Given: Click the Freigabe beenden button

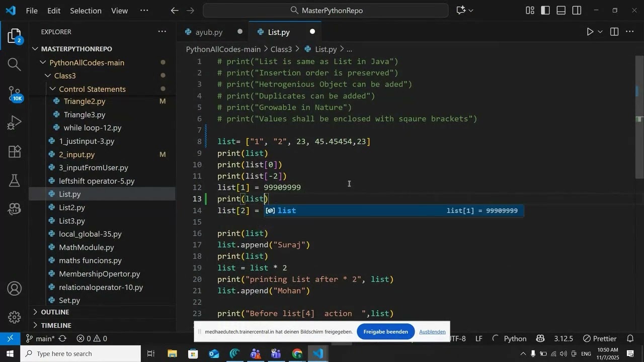Looking at the screenshot, I should click(385, 332).
